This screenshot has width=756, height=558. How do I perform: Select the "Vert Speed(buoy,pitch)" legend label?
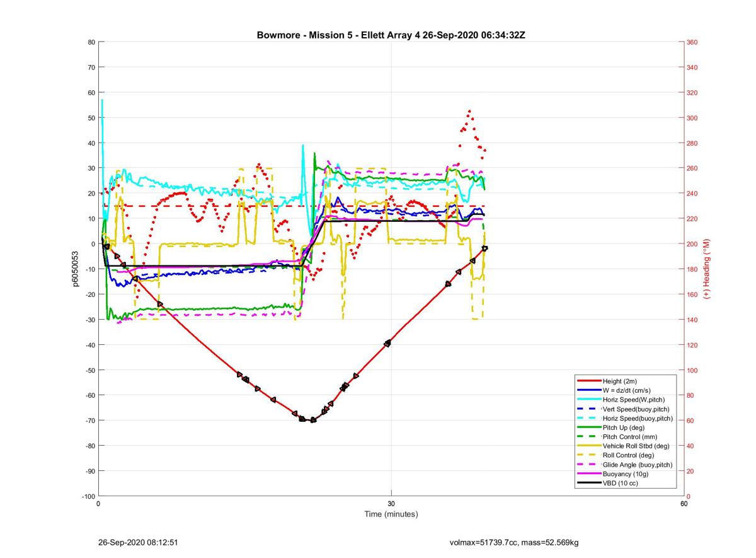point(636,409)
